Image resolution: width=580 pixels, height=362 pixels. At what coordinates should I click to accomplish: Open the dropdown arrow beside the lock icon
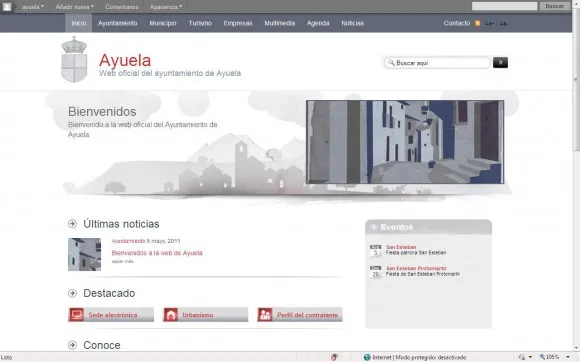(x=530, y=357)
